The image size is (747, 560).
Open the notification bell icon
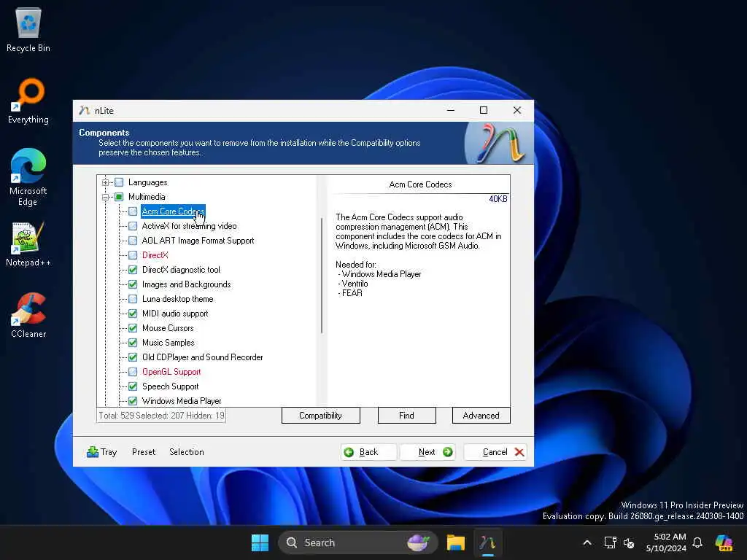(697, 542)
